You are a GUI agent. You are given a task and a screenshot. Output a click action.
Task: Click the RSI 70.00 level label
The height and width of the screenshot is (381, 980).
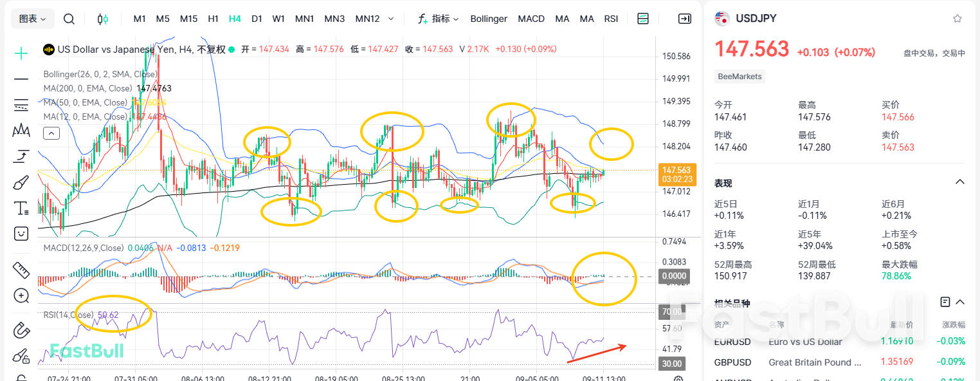coord(672,312)
